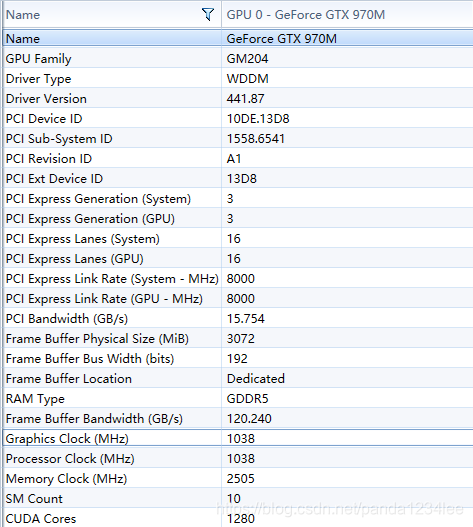Select the SM Count row

pyautogui.click(x=238, y=498)
